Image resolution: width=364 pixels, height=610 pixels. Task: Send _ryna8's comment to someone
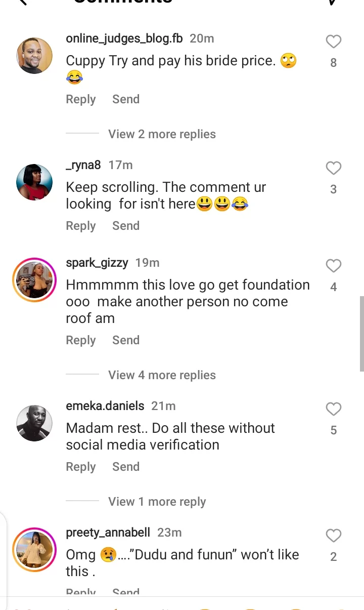pyautogui.click(x=125, y=226)
